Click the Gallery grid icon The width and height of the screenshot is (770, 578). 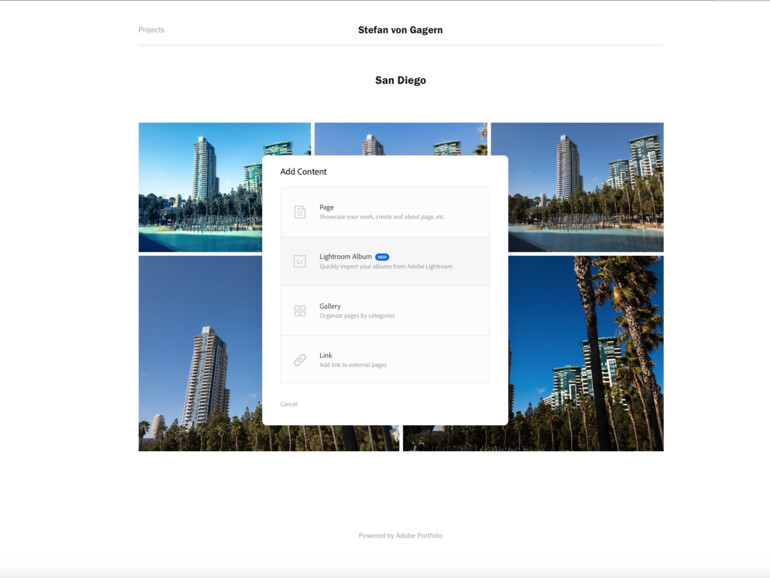pos(300,310)
